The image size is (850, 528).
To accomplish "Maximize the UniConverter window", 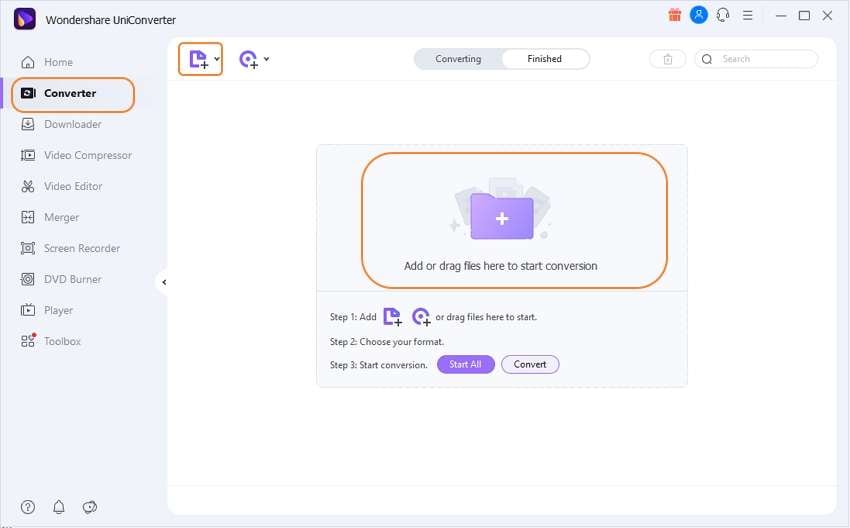I will [804, 16].
